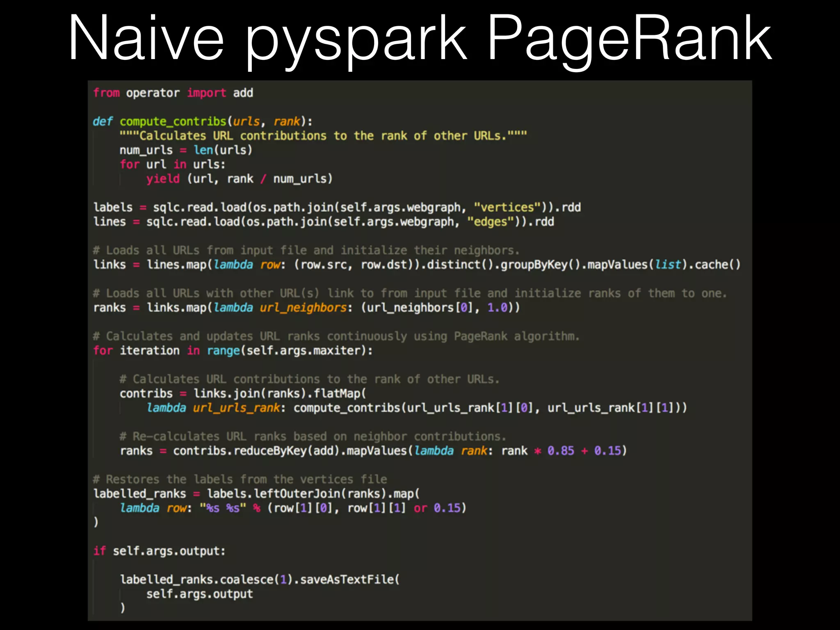This screenshot has height=630, width=840.
Task: Click the indented comment '# Calculates URL contributions to the rank of other URLs.'
Action: pyautogui.click(x=310, y=379)
